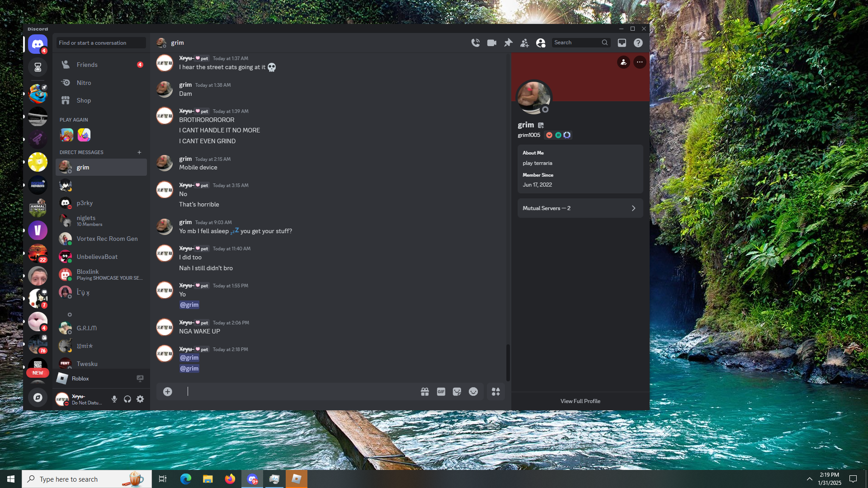
Task: Open the Shop page
Action: (101, 100)
